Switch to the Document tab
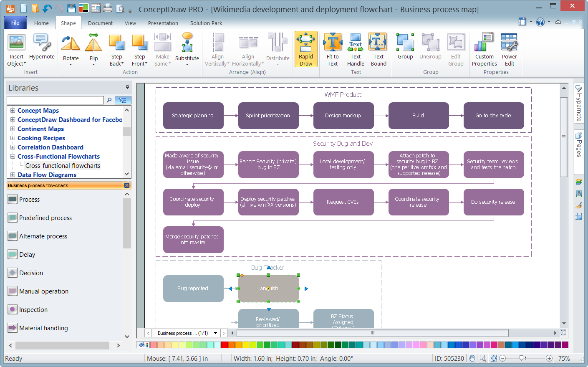 pos(100,23)
